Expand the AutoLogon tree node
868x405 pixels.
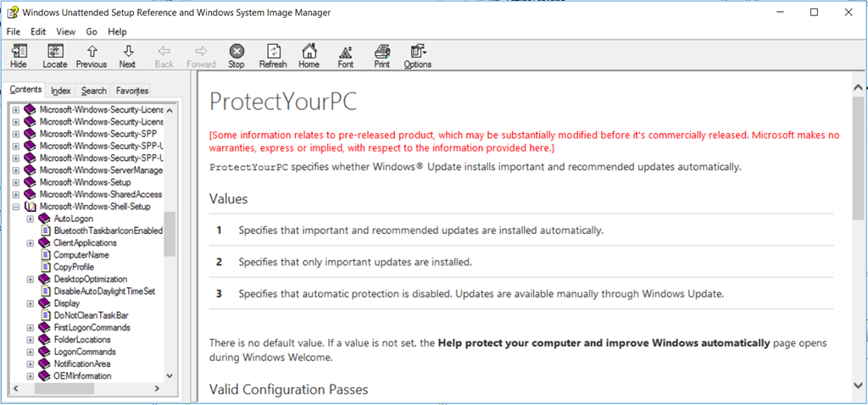[x=30, y=219]
